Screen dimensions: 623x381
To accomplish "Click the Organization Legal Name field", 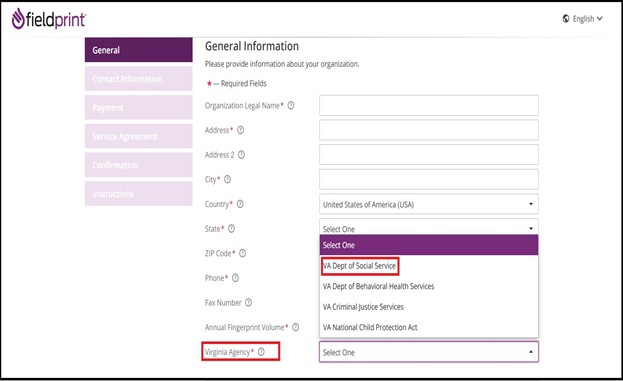I will (429, 105).
